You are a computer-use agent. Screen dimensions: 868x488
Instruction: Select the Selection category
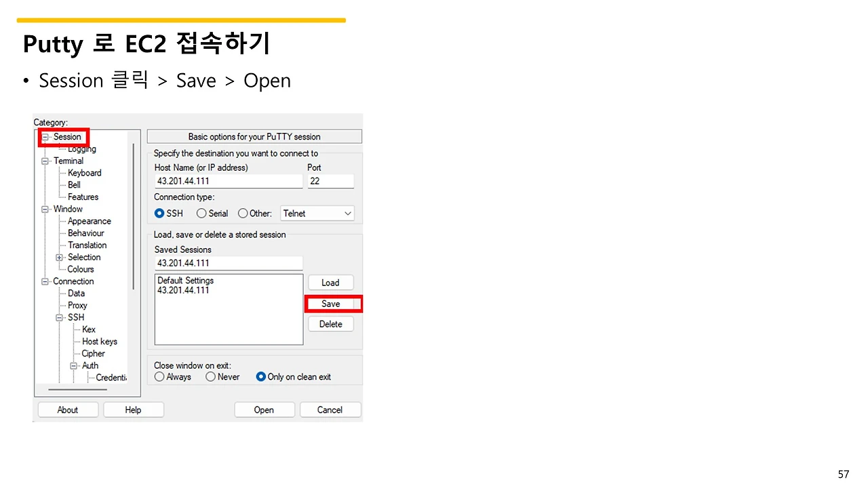pyautogui.click(x=84, y=258)
